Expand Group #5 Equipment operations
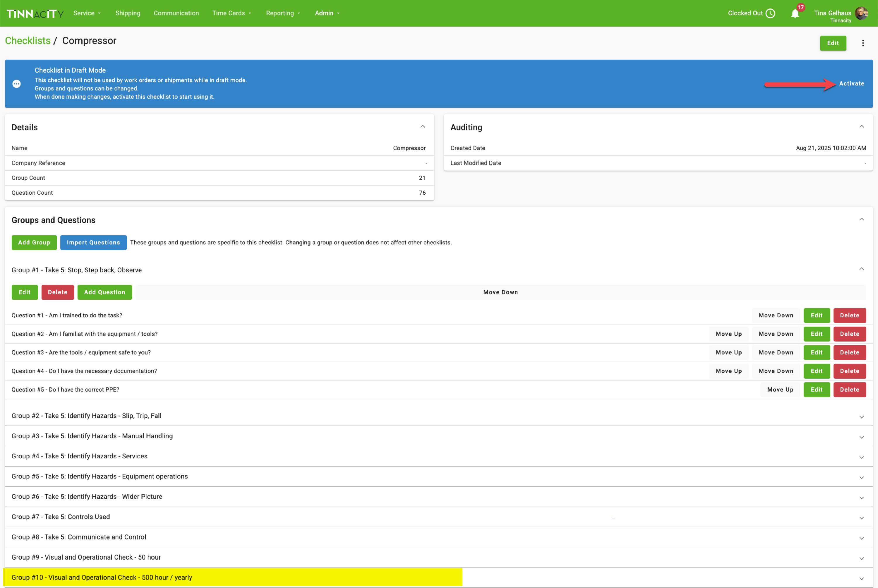Viewport: 878px width, 588px height. (x=862, y=478)
